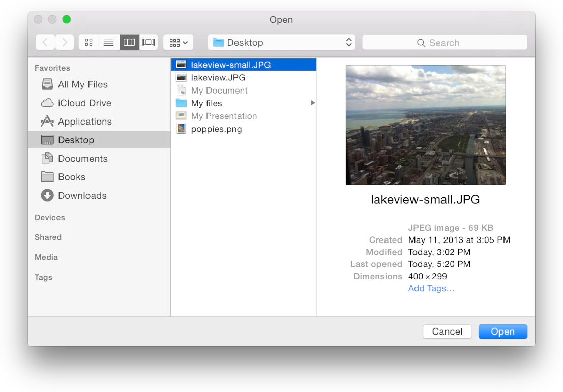Switch to Cover Flow view

(x=149, y=42)
